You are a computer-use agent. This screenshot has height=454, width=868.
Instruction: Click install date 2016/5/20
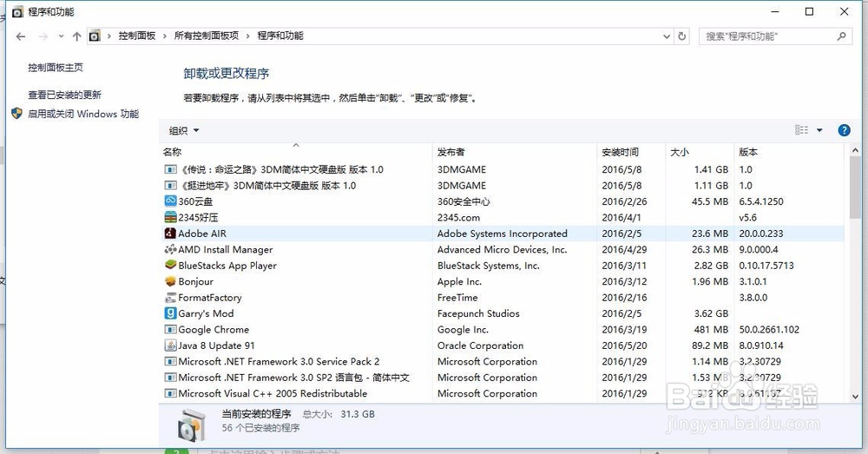(x=624, y=345)
